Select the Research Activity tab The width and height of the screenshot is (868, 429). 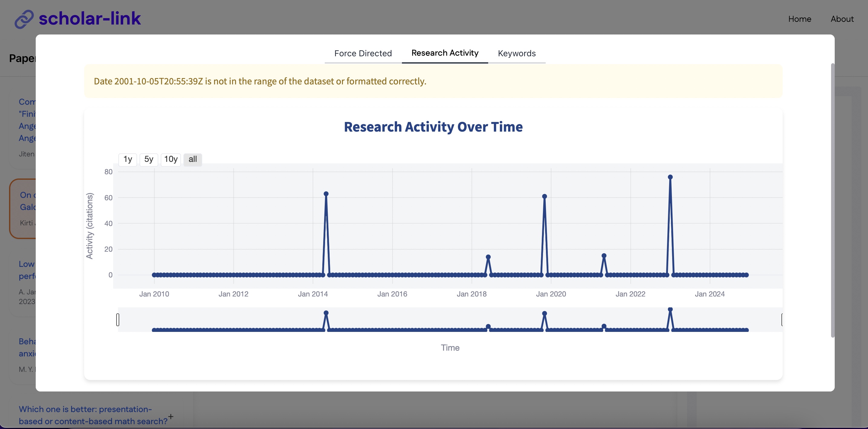tap(445, 53)
